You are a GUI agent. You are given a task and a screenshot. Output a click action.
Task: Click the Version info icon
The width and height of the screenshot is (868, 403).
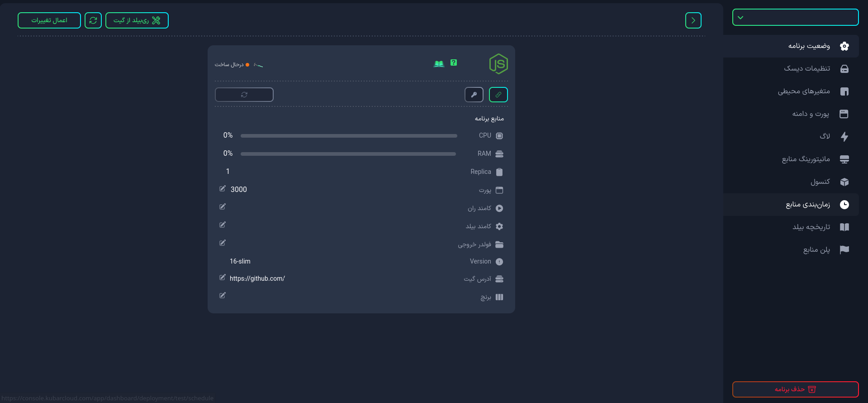[x=499, y=262]
